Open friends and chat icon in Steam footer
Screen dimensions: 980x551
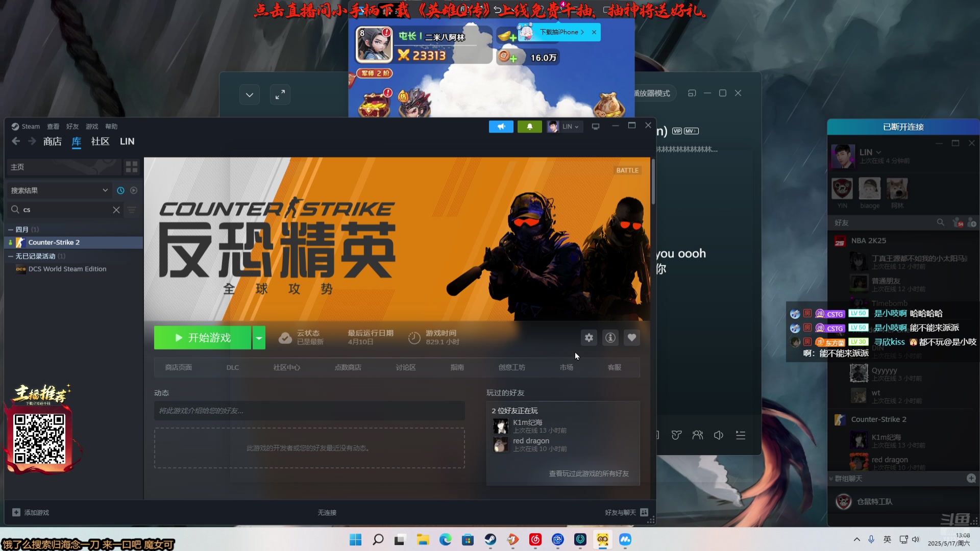click(x=644, y=512)
